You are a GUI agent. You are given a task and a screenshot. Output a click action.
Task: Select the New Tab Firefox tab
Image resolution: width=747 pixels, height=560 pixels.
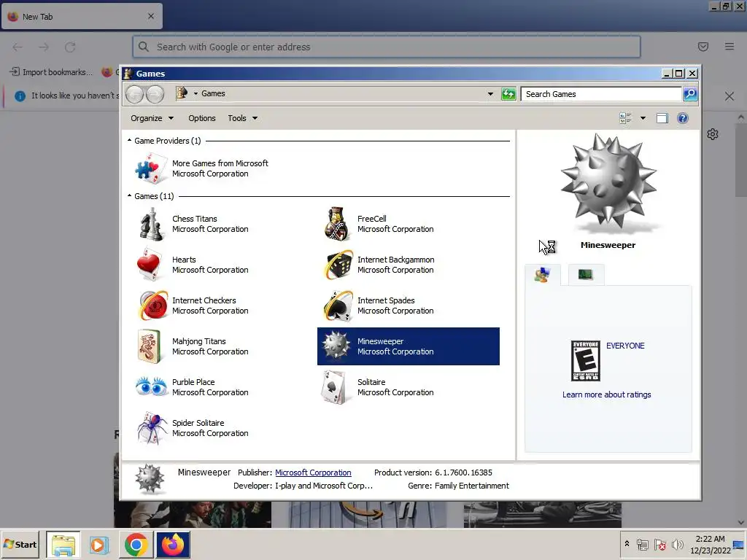coord(82,17)
